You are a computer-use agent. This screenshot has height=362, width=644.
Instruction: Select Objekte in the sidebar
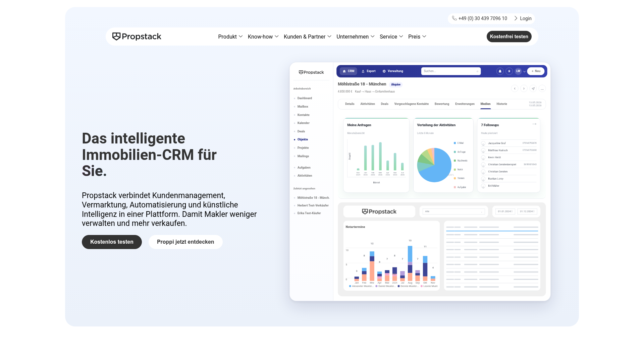(x=303, y=139)
